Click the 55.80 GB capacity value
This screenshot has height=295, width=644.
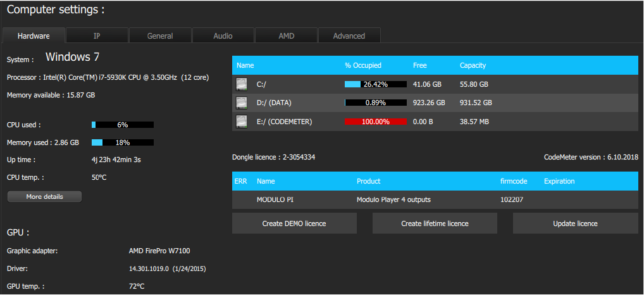click(474, 84)
